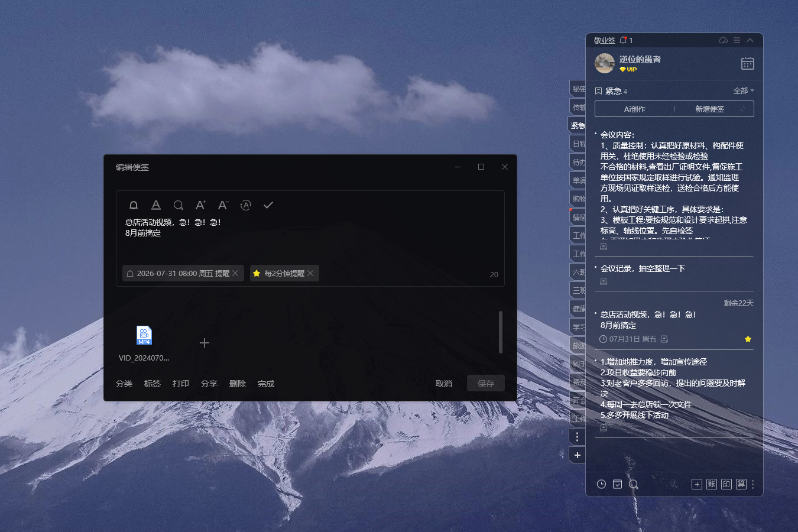Click the cloud sync icon in 敬业签 header

[x=723, y=40]
